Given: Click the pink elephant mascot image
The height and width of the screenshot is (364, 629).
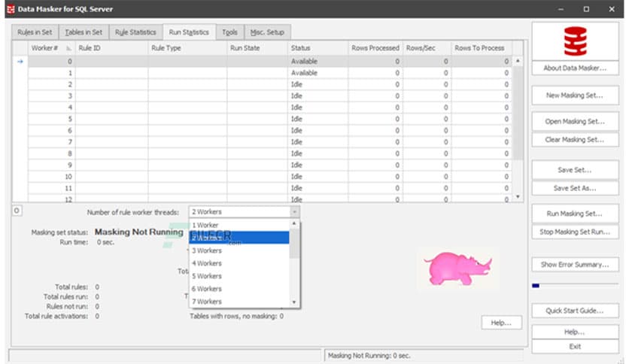Looking at the screenshot, I should click(x=457, y=268).
